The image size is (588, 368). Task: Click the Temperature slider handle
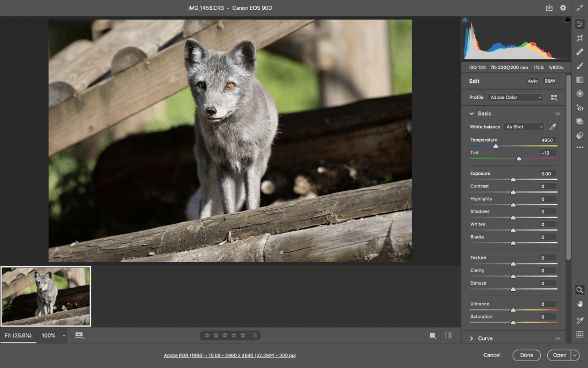click(496, 146)
